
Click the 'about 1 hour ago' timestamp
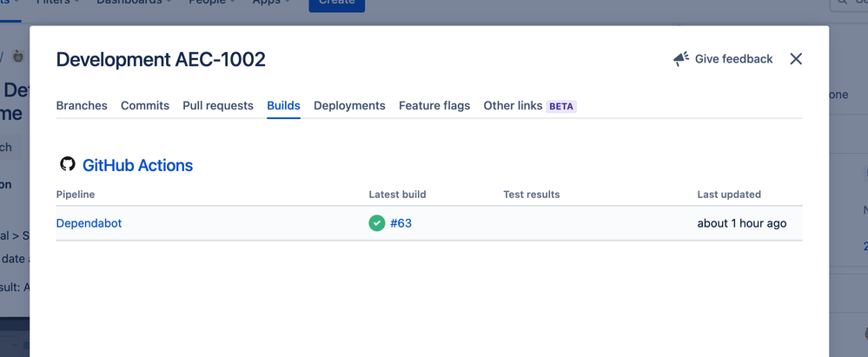[x=742, y=223]
